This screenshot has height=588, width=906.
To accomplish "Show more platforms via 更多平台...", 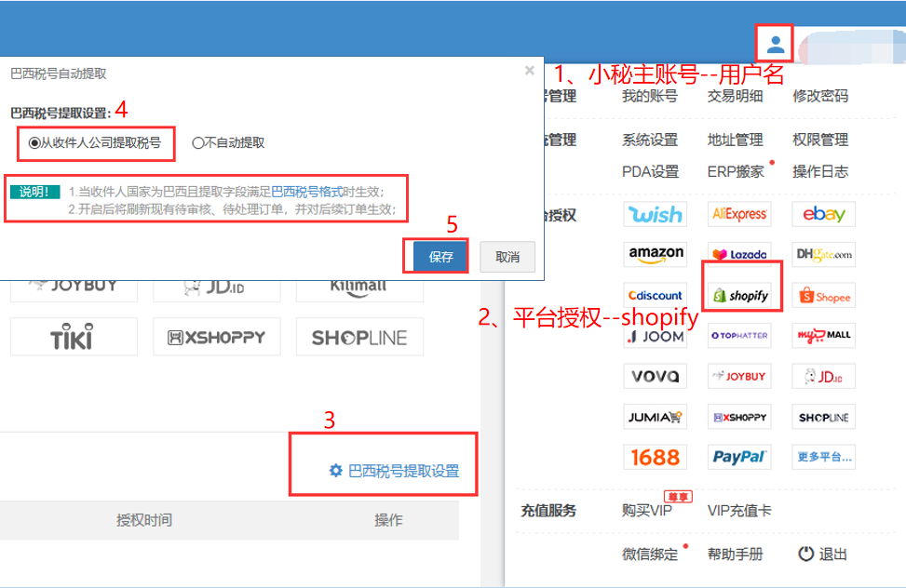I will point(824,458).
